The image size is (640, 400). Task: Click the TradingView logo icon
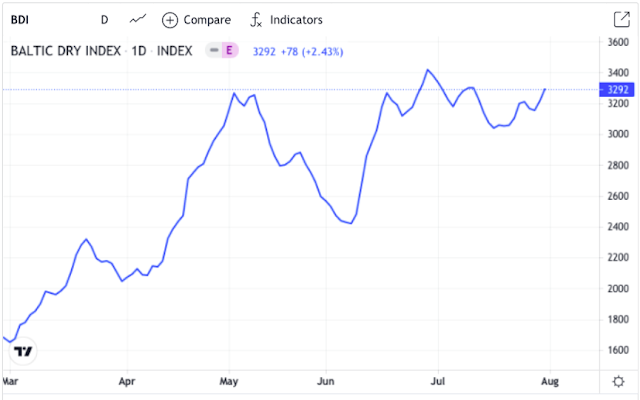23,351
